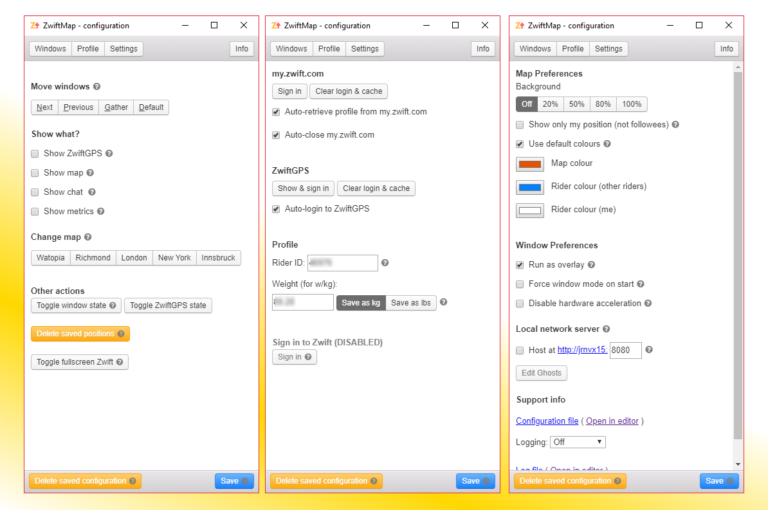
Task: Switch map to Innsbruck
Action: tap(218, 258)
